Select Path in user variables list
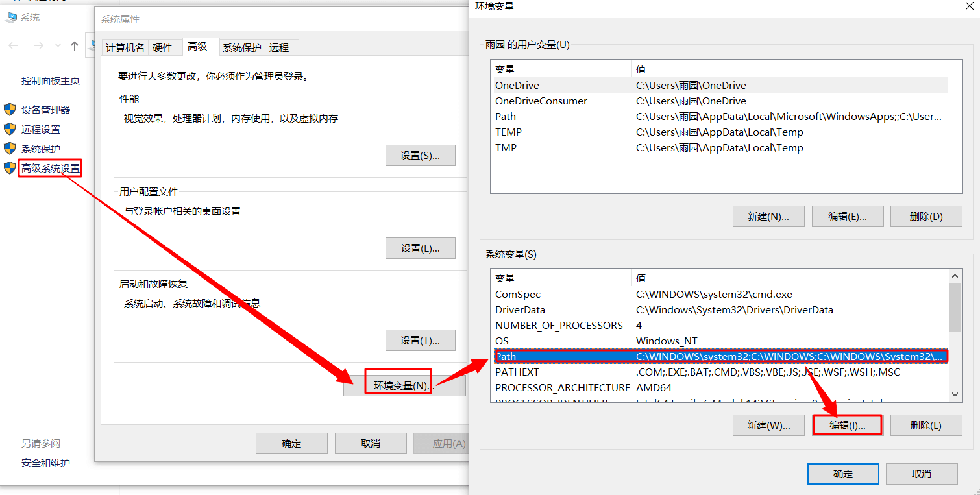Viewport: 980px width, 495px height. point(719,116)
